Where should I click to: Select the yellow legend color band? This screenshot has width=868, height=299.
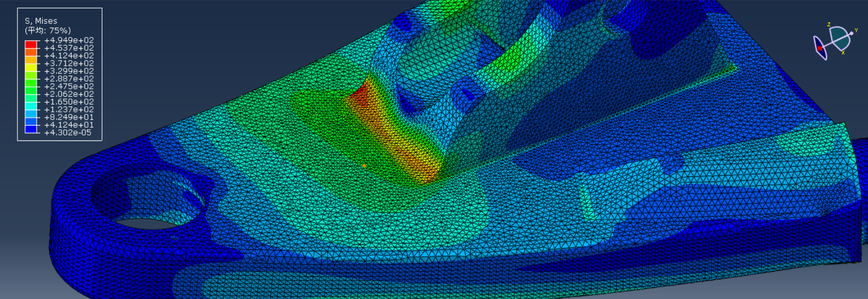coord(31,67)
